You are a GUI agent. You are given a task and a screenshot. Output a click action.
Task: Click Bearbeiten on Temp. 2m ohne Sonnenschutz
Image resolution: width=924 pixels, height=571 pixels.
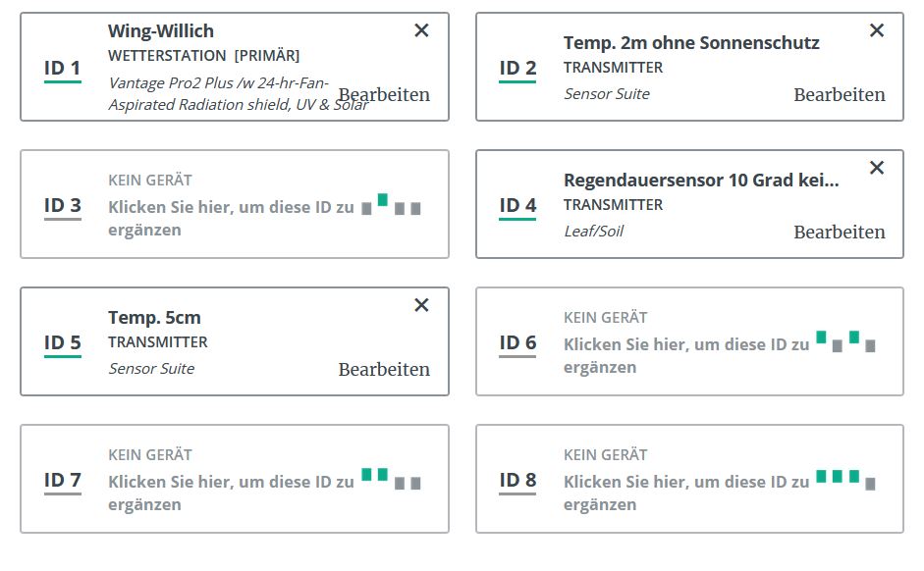[x=840, y=94]
